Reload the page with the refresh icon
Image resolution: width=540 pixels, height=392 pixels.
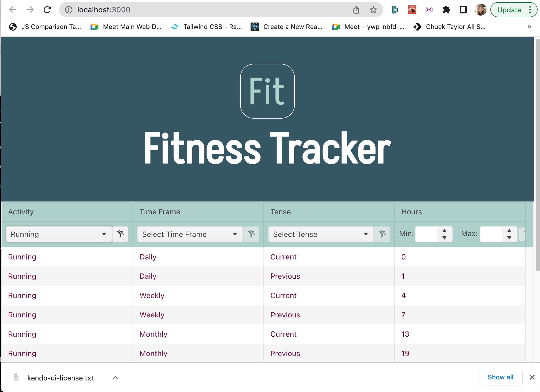click(x=47, y=10)
